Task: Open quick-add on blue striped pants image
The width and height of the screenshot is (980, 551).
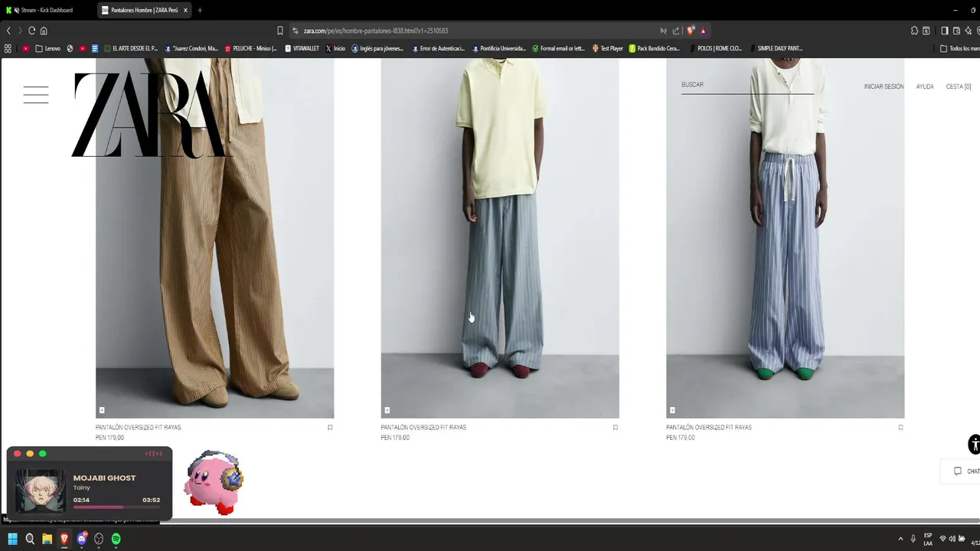Action: pyautogui.click(x=672, y=410)
